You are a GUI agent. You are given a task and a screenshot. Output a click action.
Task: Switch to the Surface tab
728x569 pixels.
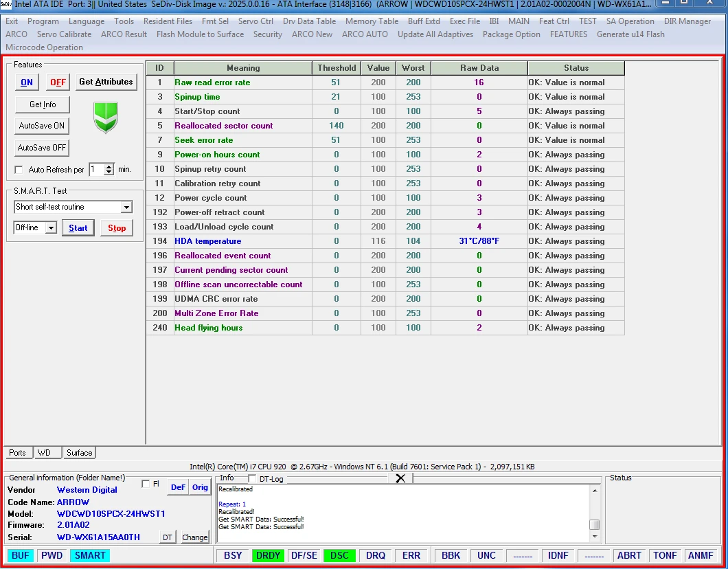pyautogui.click(x=80, y=452)
